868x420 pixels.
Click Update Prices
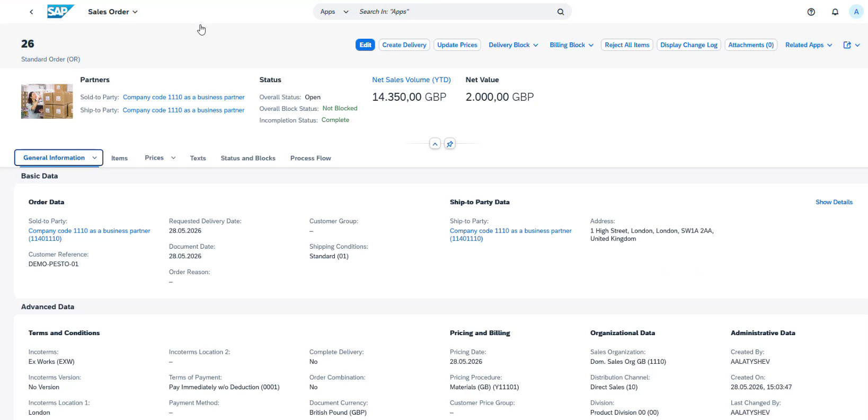[457, 45]
